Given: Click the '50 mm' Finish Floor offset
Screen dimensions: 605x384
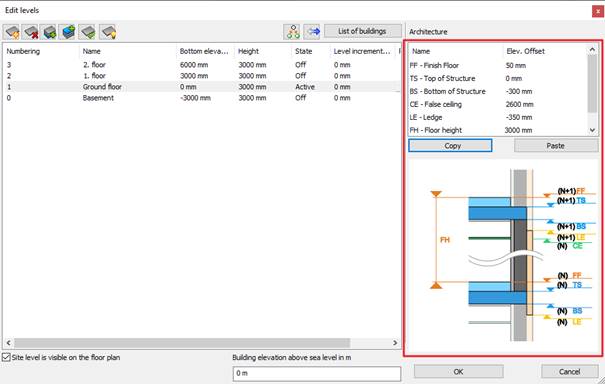Looking at the screenshot, I should click(516, 65).
